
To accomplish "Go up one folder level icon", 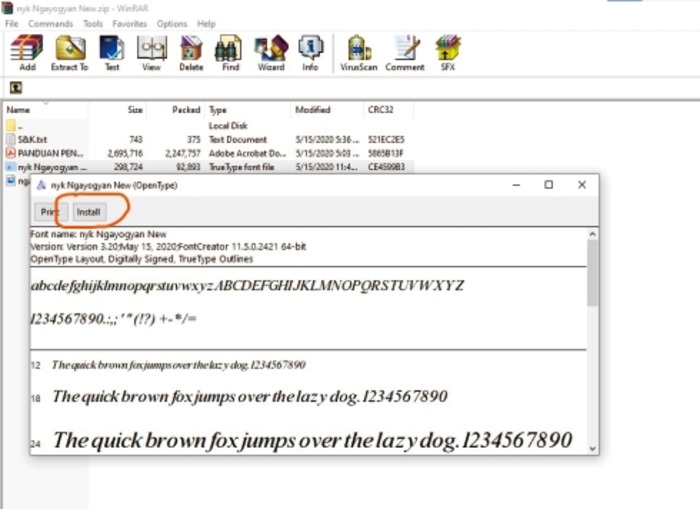I will (16, 88).
